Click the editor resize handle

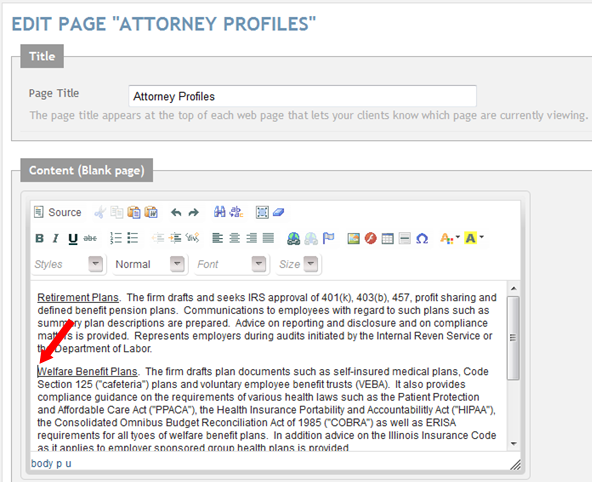[x=515, y=465]
